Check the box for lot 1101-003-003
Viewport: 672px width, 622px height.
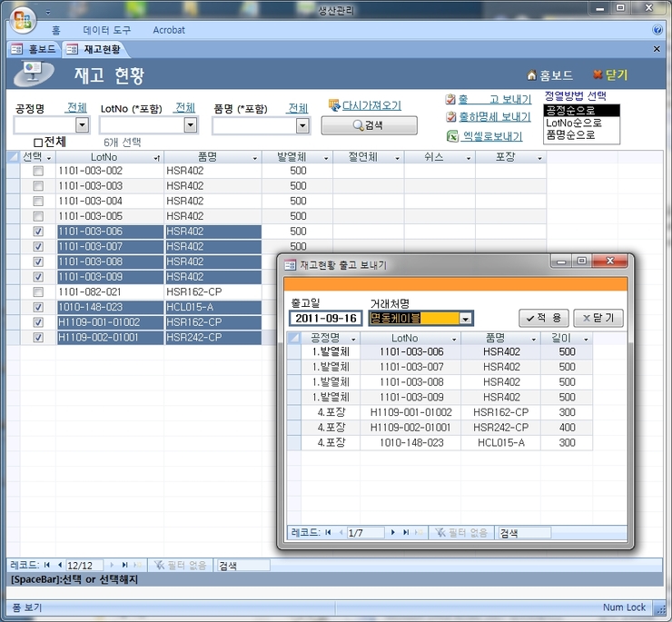point(38,186)
